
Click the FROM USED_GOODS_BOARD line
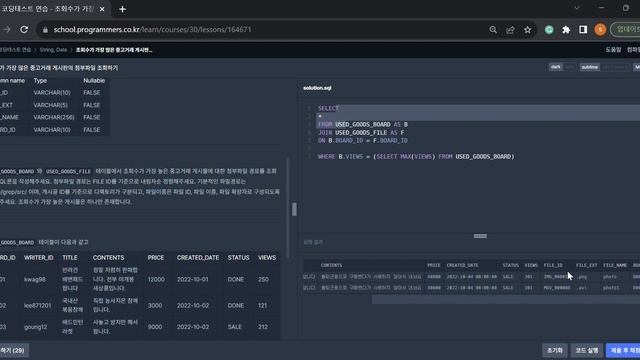(x=363, y=124)
